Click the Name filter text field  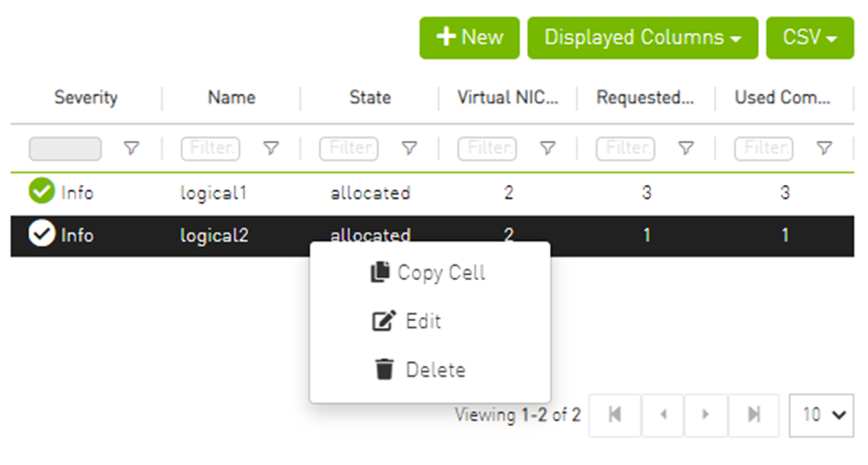click(x=210, y=148)
